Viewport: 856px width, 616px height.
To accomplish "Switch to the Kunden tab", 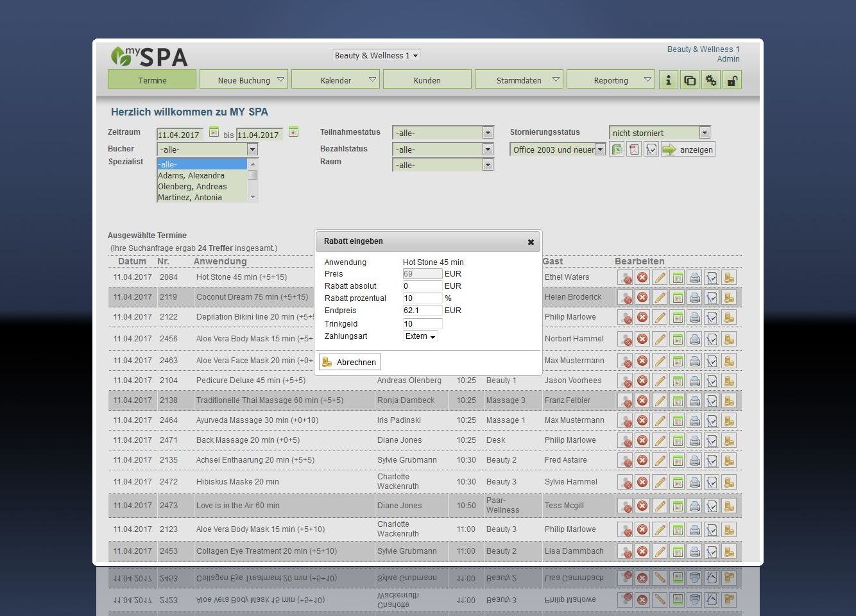I will pyautogui.click(x=427, y=80).
